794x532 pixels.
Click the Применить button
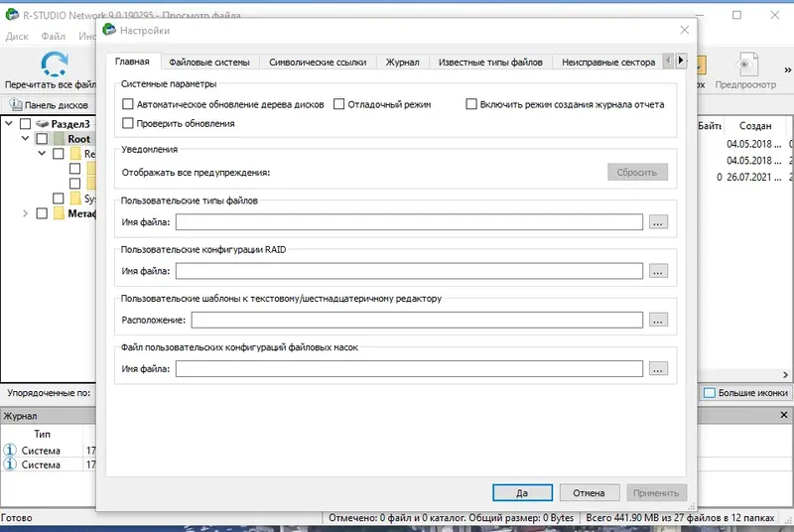(x=656, y=492)
